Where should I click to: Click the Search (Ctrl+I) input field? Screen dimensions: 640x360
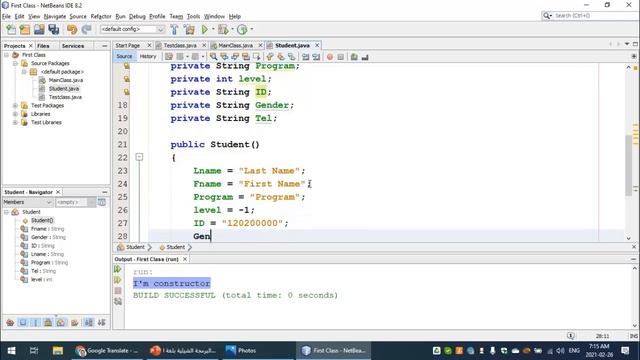click(595, 16)
